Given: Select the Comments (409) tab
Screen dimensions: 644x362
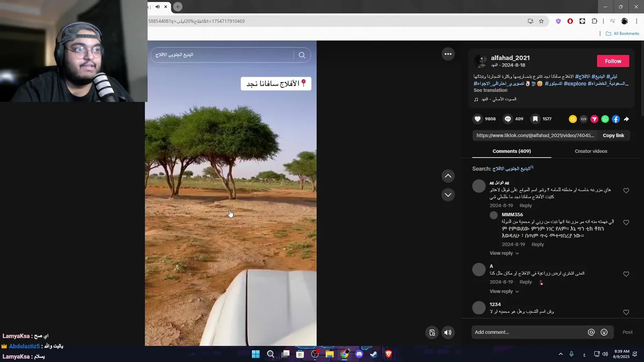Looking at the screenshot, I should pos(512,151).
